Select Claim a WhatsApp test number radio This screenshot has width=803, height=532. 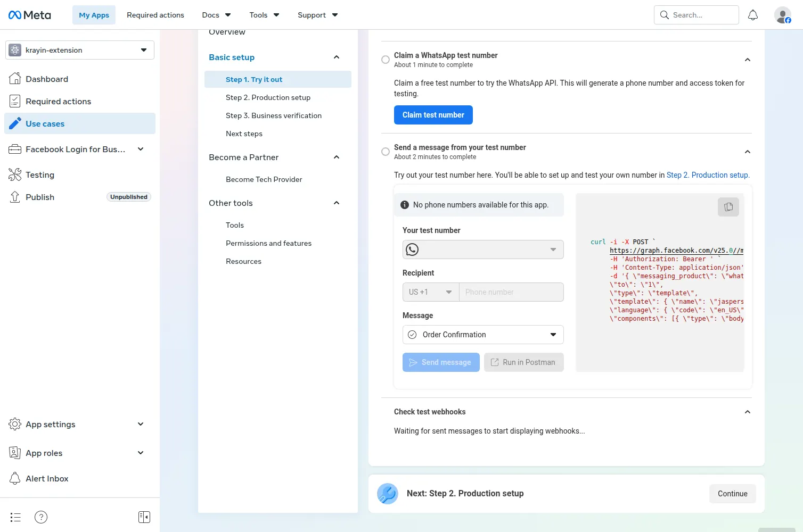pos(386,60)
